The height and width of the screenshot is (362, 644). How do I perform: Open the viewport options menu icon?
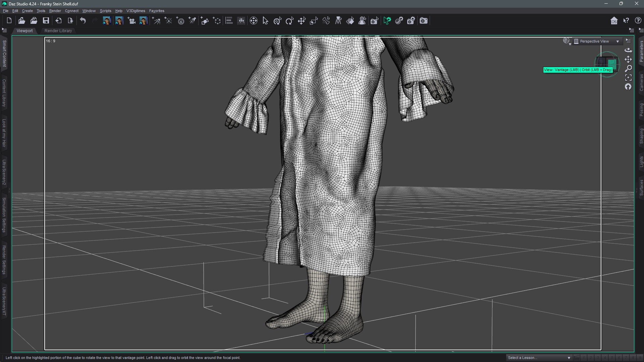tap(628, 41)
